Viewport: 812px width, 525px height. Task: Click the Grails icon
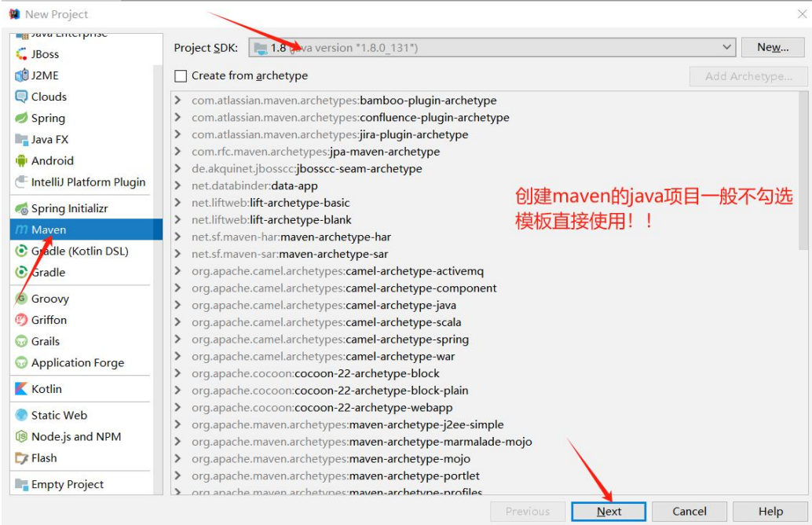(x=21, y=341)
